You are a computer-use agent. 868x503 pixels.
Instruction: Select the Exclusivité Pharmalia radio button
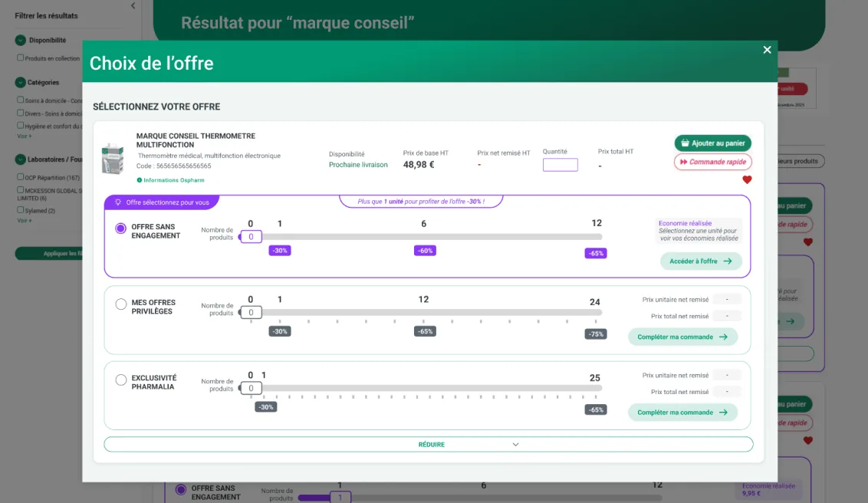pyautogui.click(x=120, y=380)
